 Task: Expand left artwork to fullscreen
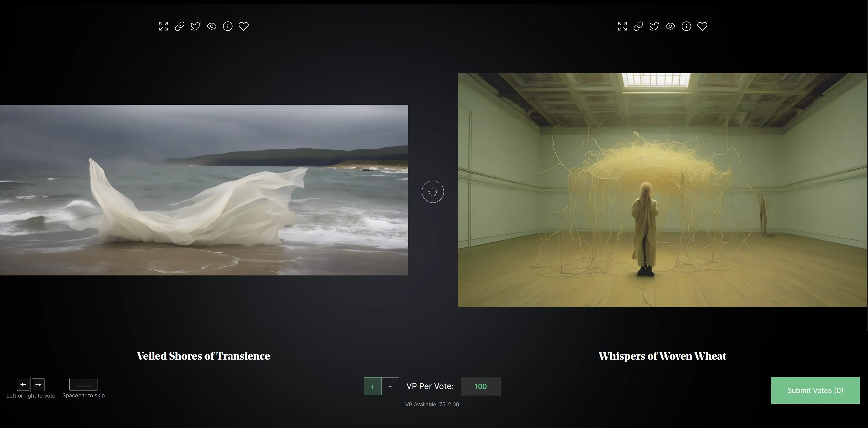(163, 26)
